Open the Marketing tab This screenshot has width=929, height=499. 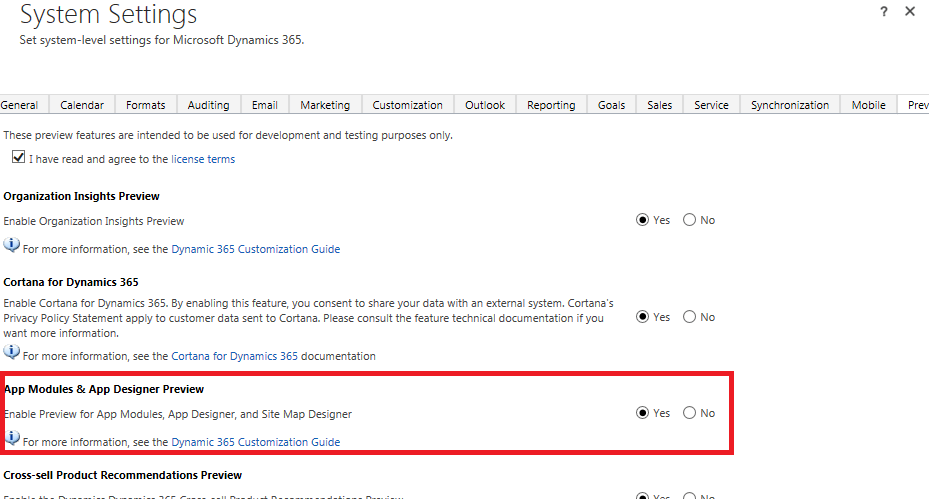(x=325, y=105)
